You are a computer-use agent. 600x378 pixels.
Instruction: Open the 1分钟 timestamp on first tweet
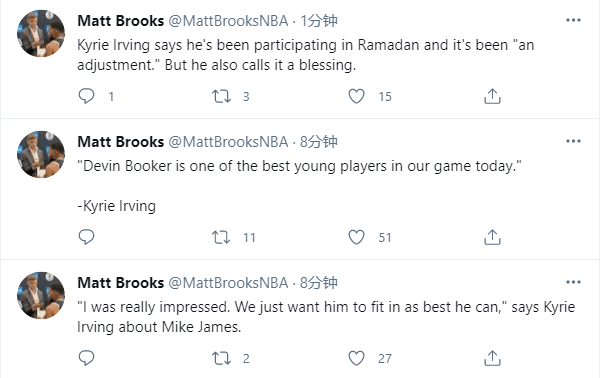[x=318, y=21]
